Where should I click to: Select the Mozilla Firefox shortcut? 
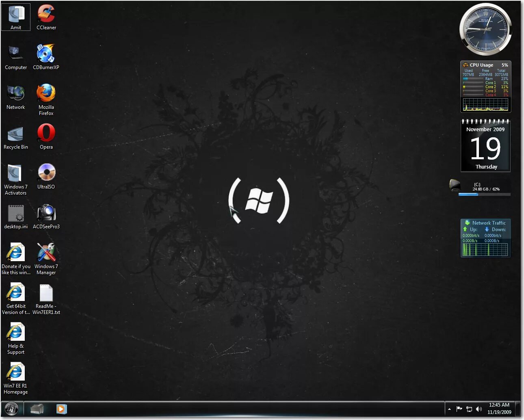pos(46,100)
